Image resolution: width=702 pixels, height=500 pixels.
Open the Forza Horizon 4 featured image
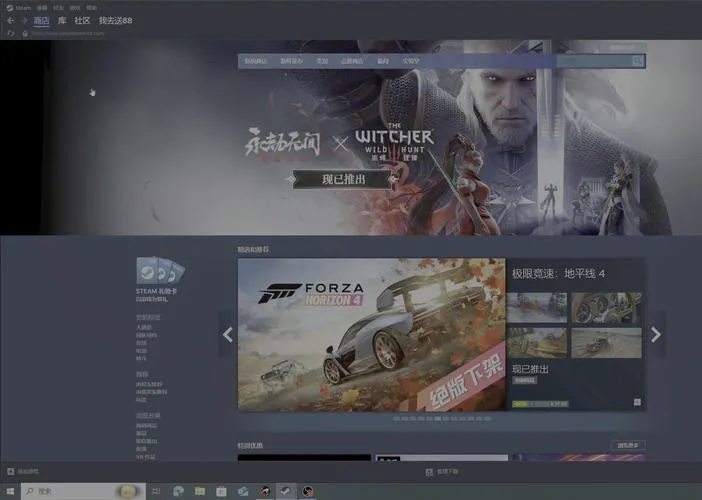(372, 335)
